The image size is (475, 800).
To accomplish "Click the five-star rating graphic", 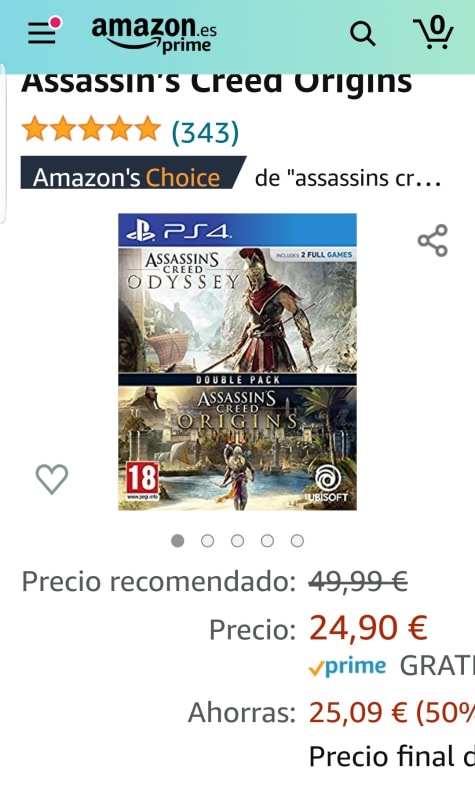I will pyautogui.click(x=90, y=129).
